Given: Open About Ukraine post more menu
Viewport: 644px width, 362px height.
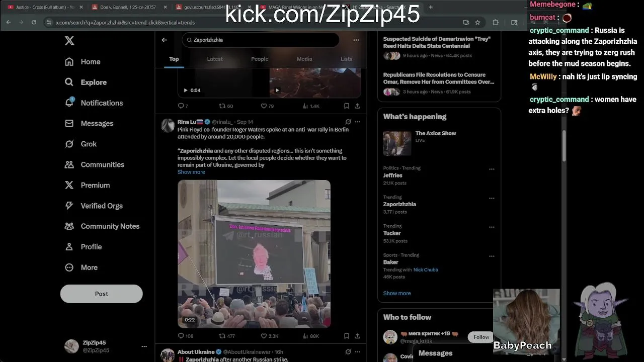Looking at the screenshot, I should click(357, 352).
